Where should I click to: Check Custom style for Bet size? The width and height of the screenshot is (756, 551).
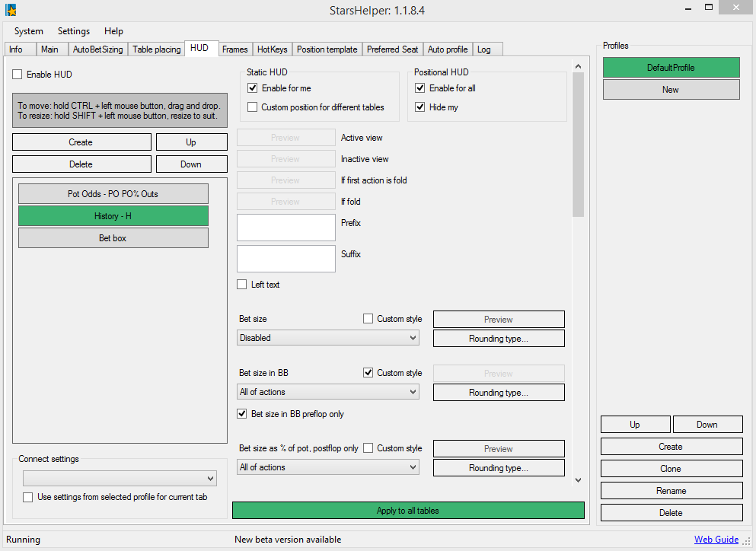pos(368,319)
